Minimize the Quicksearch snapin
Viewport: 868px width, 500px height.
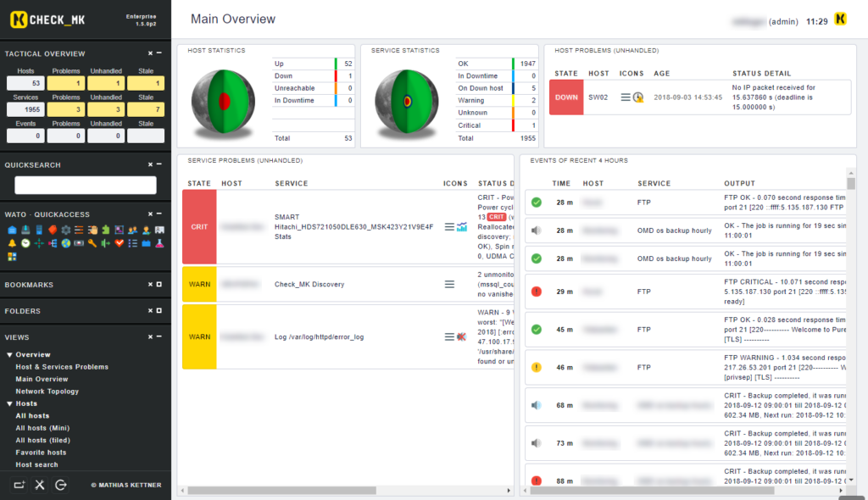(159, 164)
